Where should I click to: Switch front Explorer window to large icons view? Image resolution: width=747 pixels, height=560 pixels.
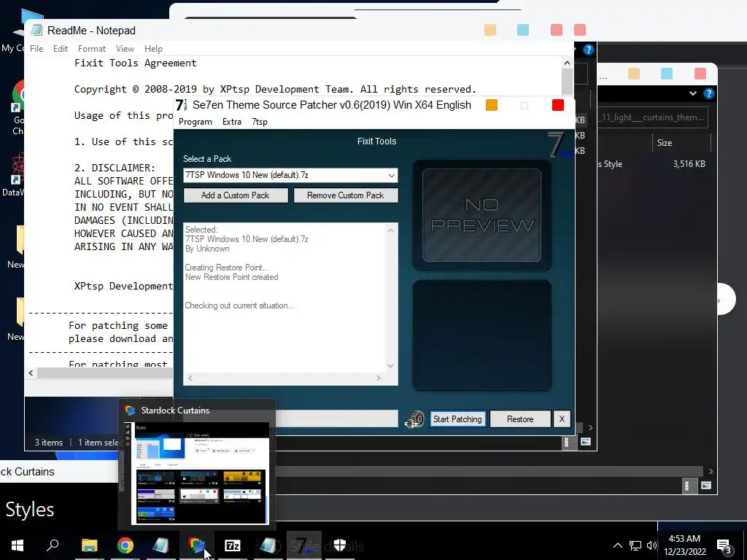pos(586,442)
